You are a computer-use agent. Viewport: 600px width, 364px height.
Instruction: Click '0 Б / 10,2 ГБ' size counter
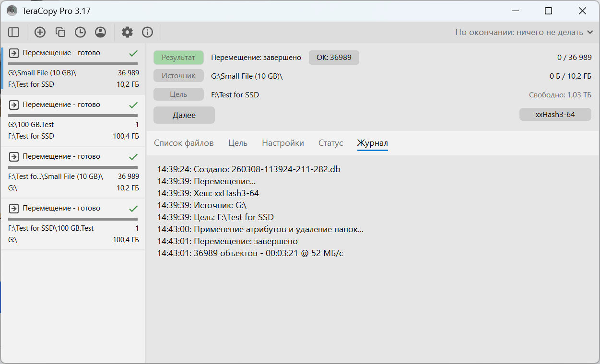(x=571, y=76)
